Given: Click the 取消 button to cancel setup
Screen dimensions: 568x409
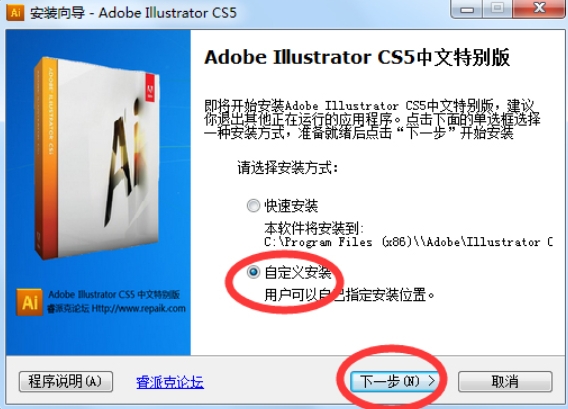Looking at the screenshot, I should (505, 381).
